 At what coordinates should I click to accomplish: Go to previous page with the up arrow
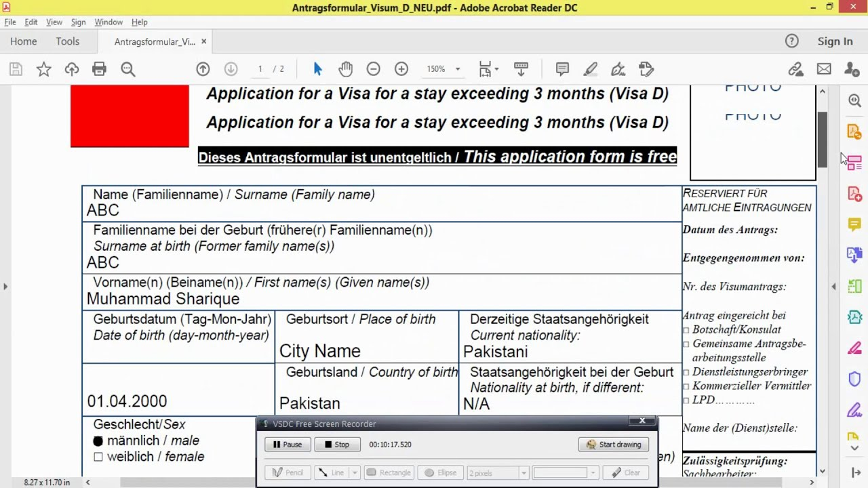(203, 69)
